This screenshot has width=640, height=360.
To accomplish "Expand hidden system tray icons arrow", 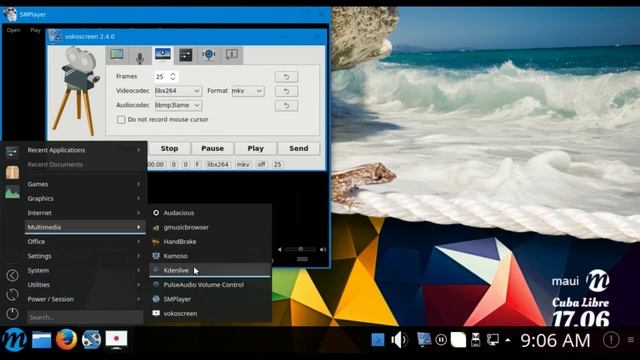I will (508, 340).
